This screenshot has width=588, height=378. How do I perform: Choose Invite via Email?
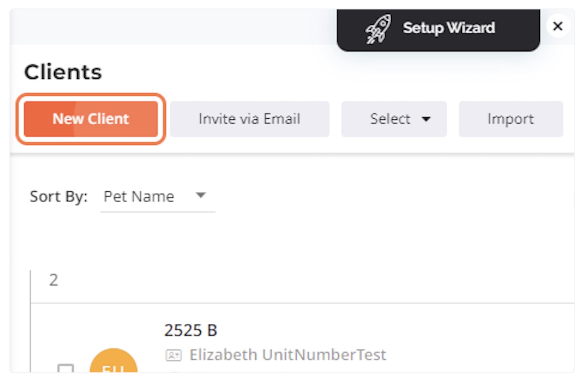[x=250, y=119]
